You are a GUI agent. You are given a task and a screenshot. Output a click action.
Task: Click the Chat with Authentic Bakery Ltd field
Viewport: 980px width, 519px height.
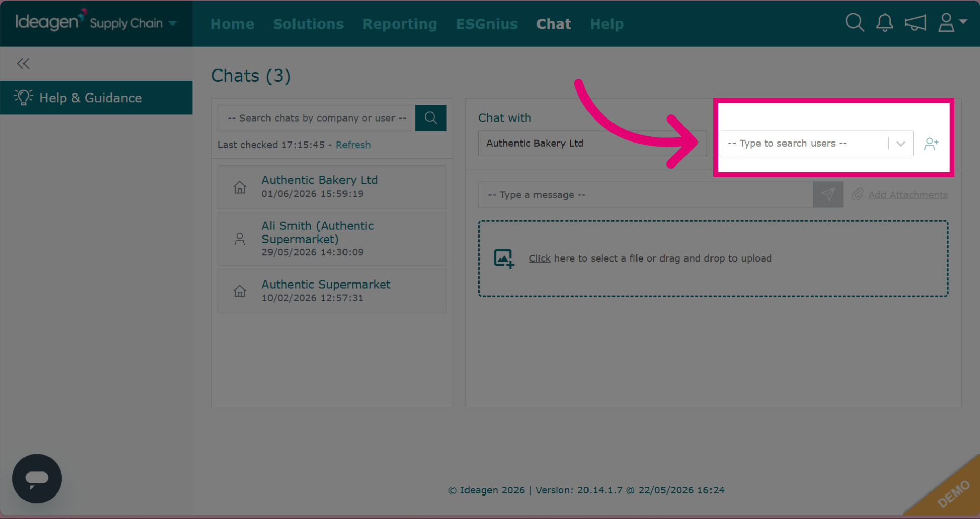click(592, 144)
